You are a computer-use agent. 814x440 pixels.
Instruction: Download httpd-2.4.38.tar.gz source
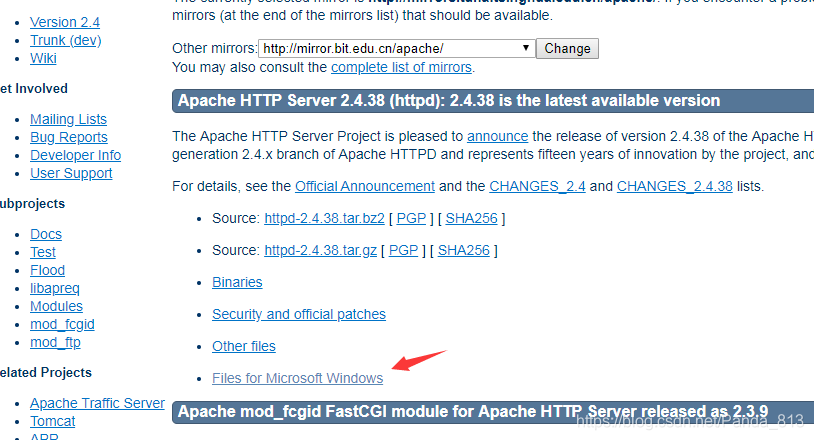coord(320,250)
